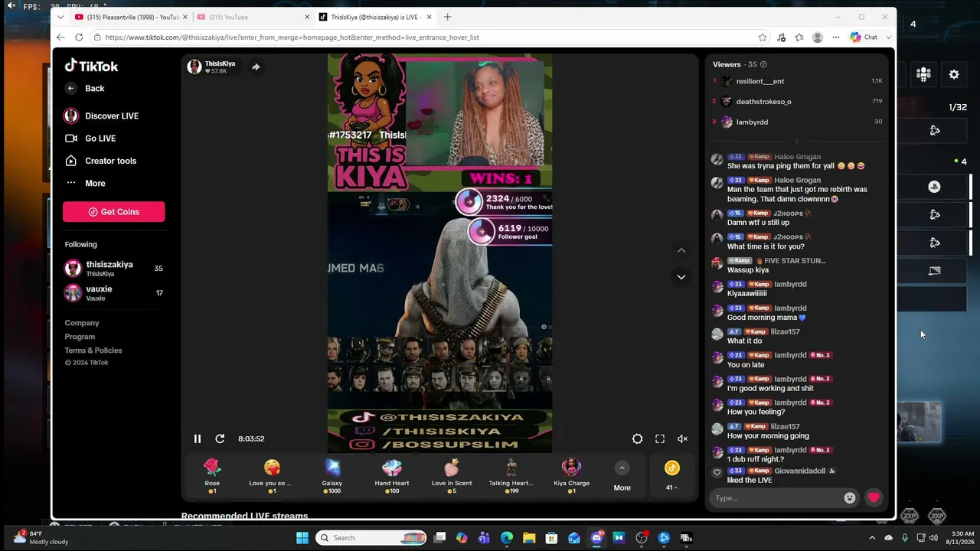Click the Terms & Policies link
The width and height of the screenshot is (980, 551).
93,350
